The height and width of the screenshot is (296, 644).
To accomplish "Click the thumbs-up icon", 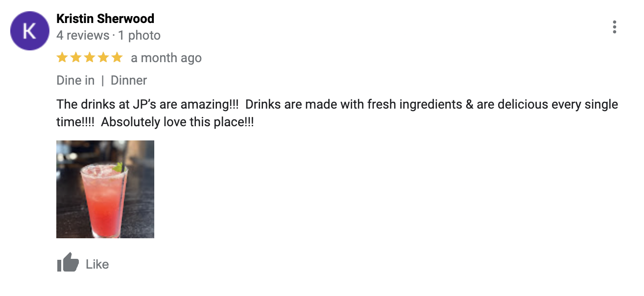I will (x=68, y=263).
